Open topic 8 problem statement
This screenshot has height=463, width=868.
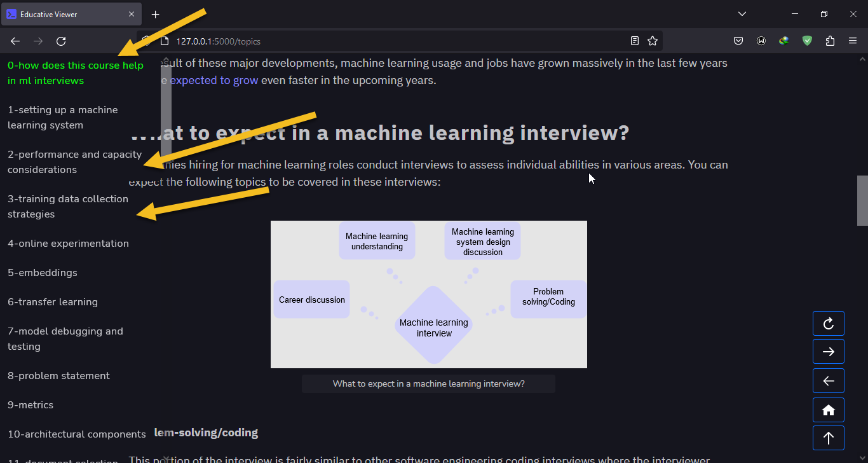click(x=58, y=375)
